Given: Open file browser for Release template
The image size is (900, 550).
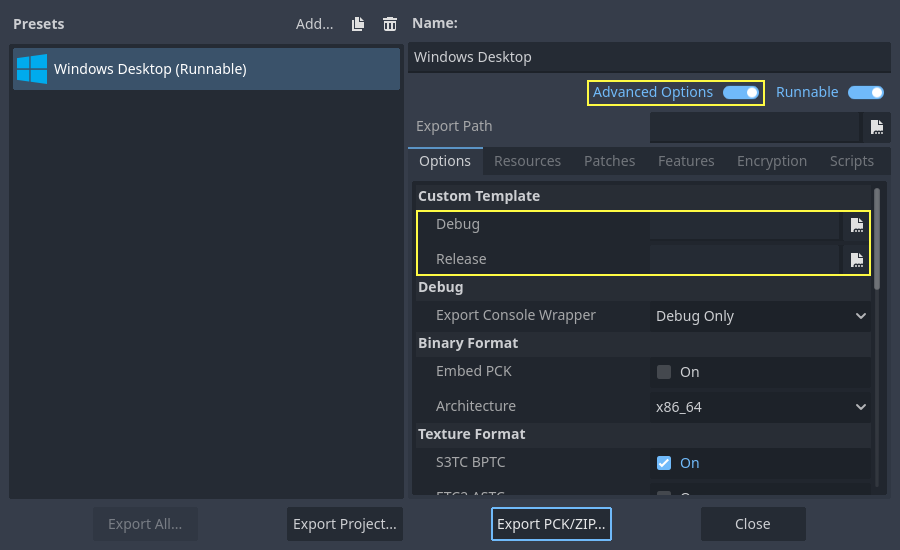Looking at the screenshot, I should pos(856,260).
